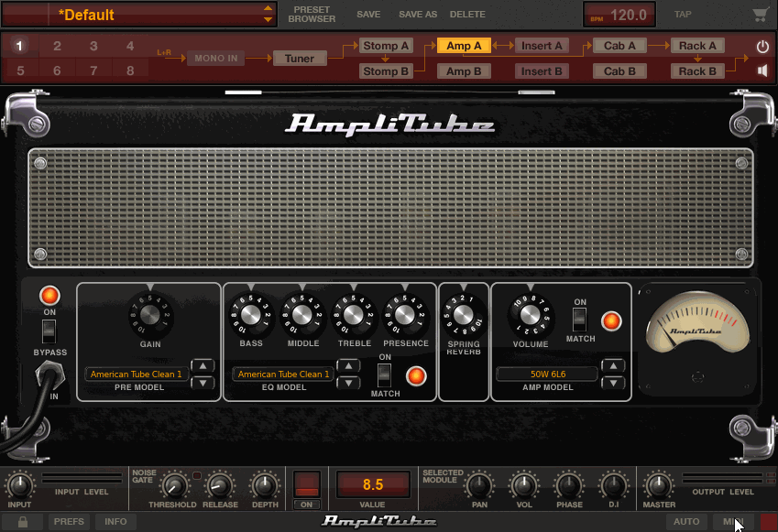Click the PRESENCE knob
778x532 pixels.
[x=404, y=314]
